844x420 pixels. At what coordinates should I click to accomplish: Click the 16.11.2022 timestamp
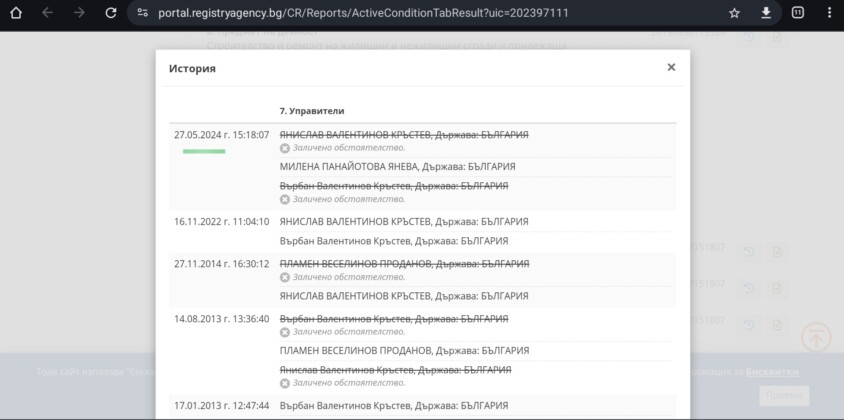coord(221,222)
